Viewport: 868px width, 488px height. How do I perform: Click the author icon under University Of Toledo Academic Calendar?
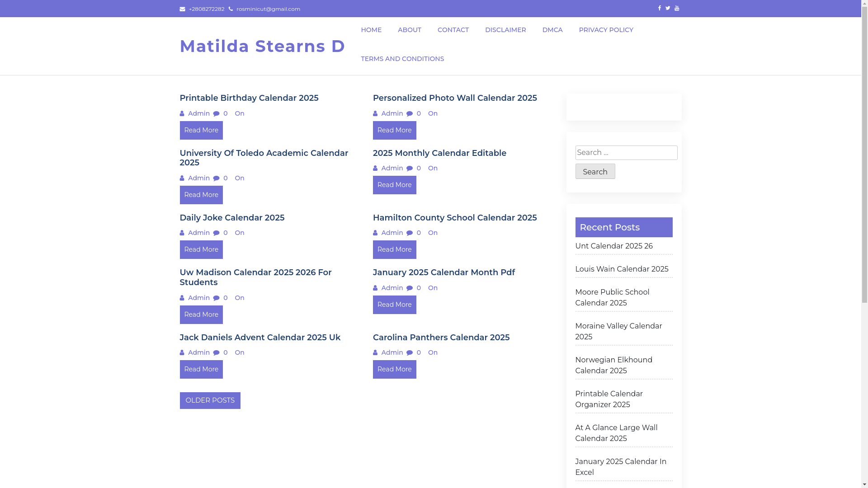click(x=182, y=178)
